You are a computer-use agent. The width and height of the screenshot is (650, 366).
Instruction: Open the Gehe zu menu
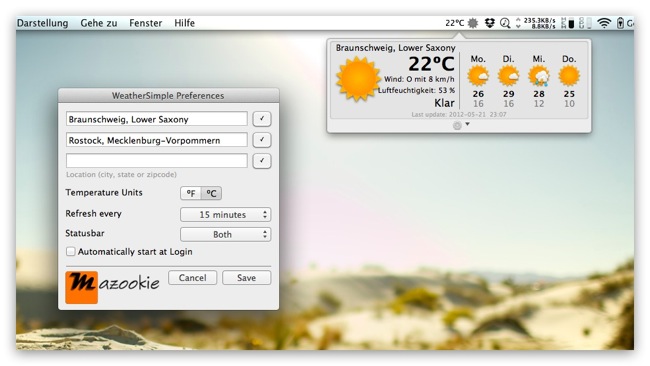99,23
